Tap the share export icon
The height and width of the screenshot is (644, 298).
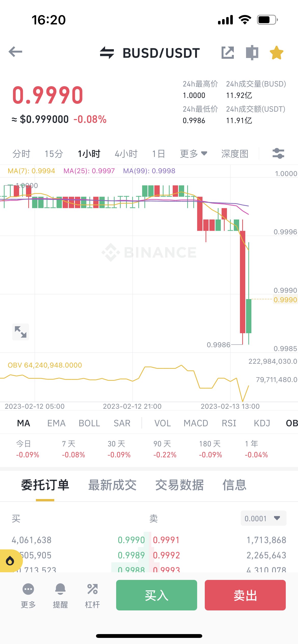[227, 53]
